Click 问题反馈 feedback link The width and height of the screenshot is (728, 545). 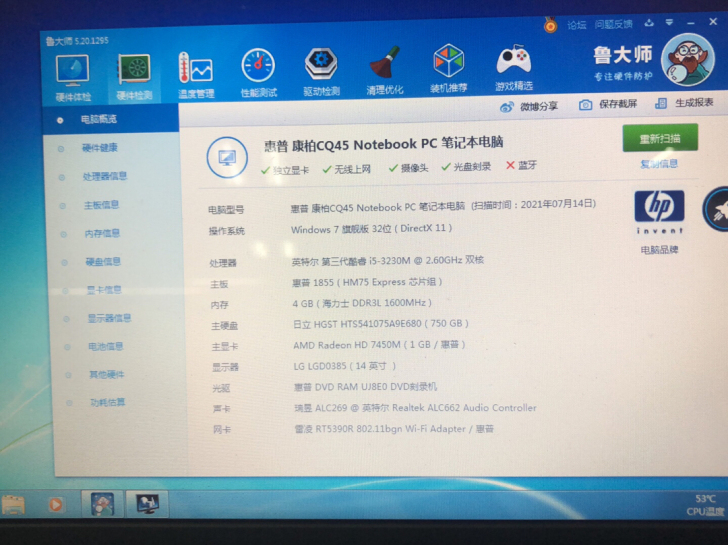pos(613,24)
